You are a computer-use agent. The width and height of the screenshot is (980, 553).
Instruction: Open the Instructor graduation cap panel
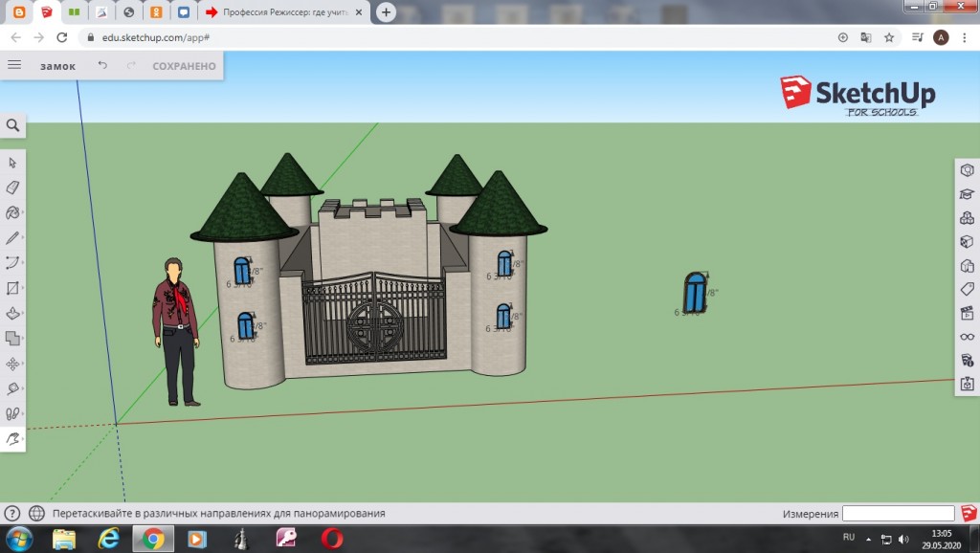967,194
